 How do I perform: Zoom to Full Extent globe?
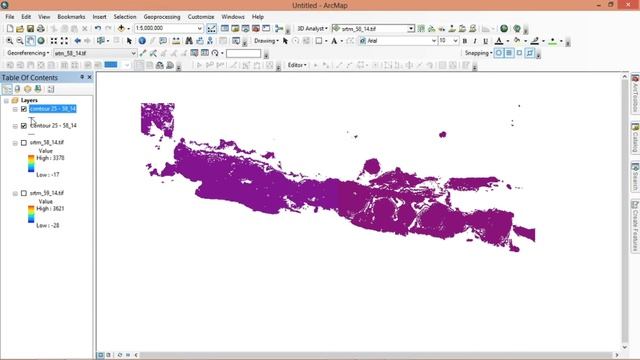pos(41,41)
